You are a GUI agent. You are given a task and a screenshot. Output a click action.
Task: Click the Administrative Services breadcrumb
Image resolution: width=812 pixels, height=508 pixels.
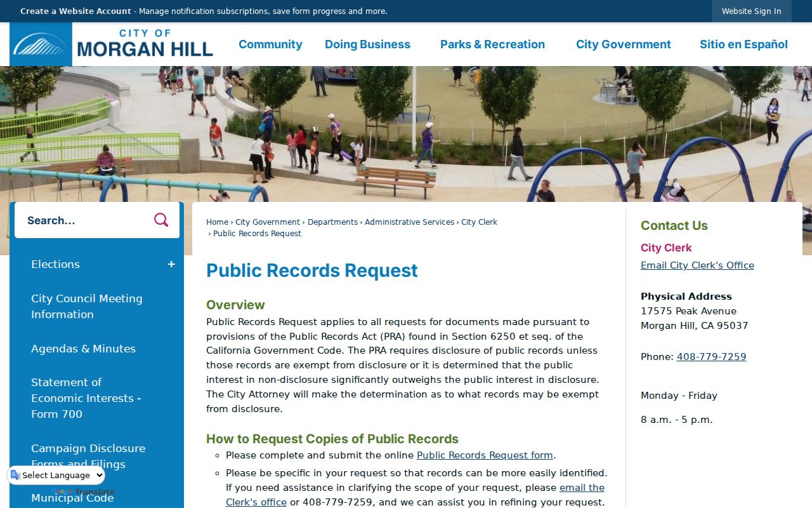[409, 222]
